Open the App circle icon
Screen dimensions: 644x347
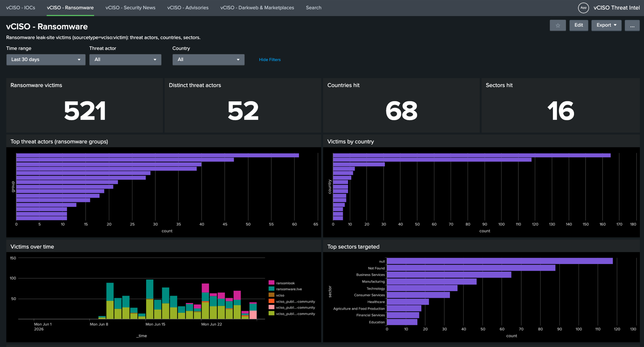click(583, 8)
